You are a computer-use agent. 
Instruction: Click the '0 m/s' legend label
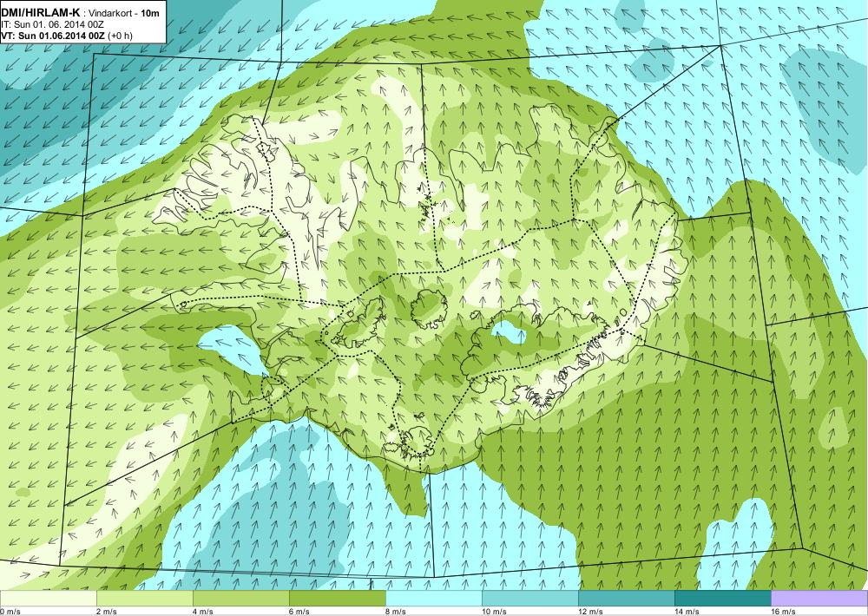(x=10, y=611)
